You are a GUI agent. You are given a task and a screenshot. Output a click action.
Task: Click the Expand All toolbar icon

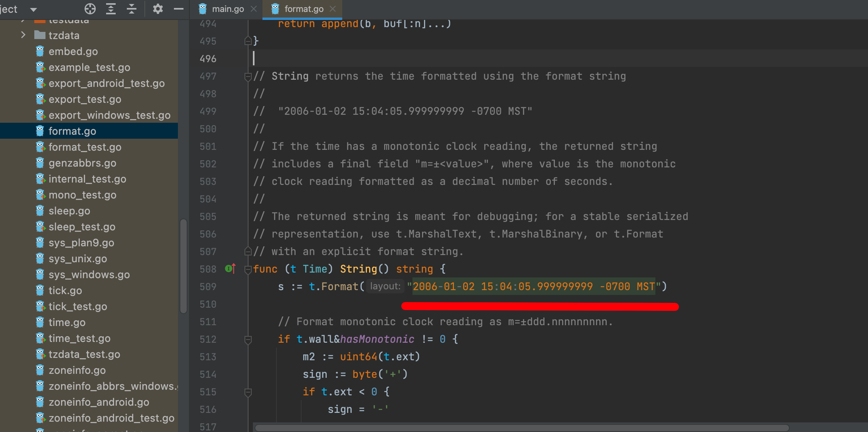pos(111,9)
